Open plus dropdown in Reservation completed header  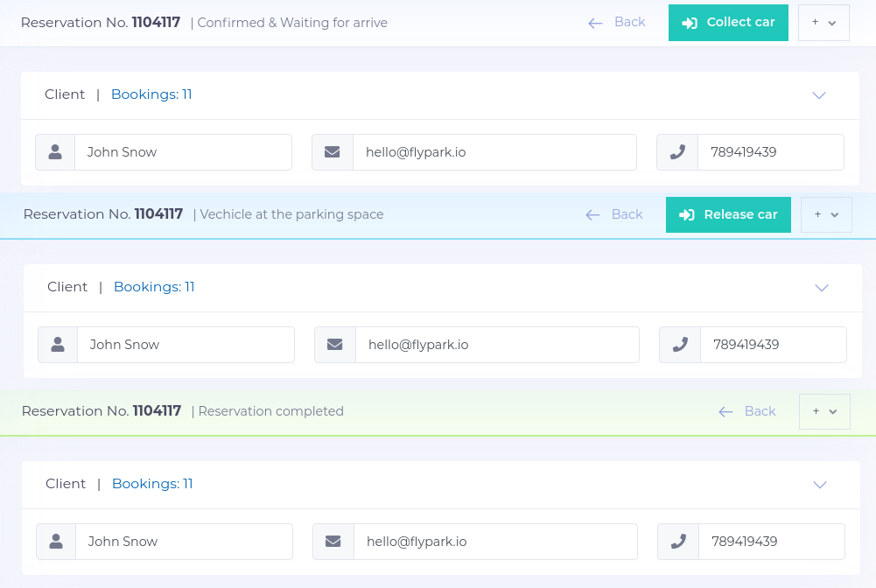point(824,411)
